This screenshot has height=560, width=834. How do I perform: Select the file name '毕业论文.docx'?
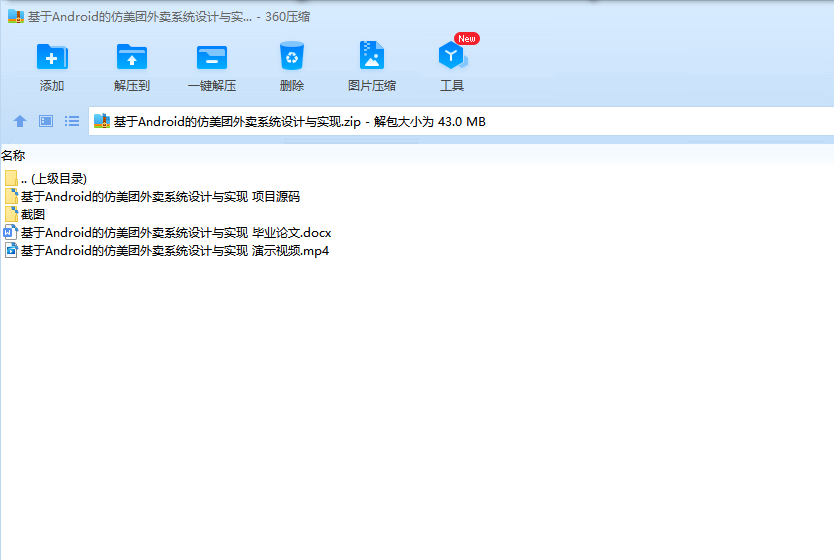point(176,232)
